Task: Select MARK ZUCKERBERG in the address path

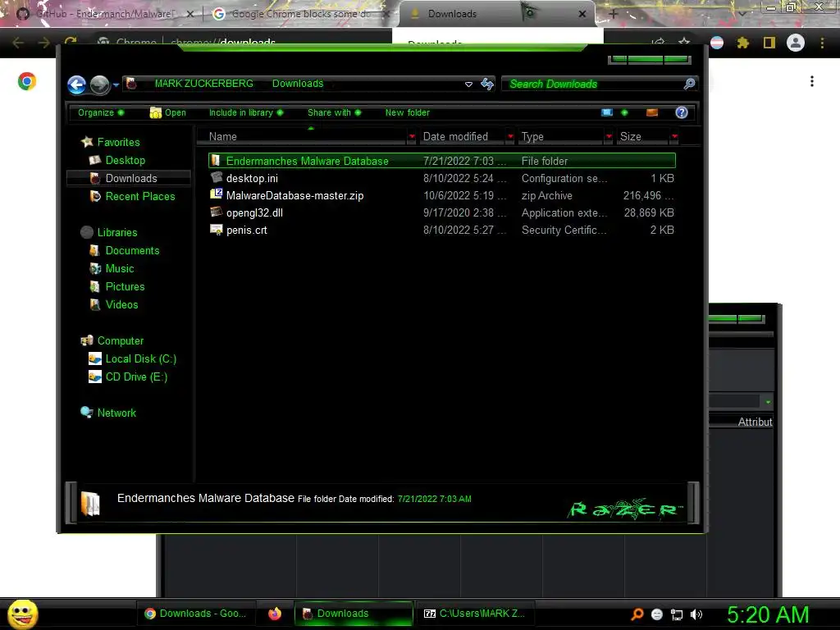Action: click(x=204, y=84)
